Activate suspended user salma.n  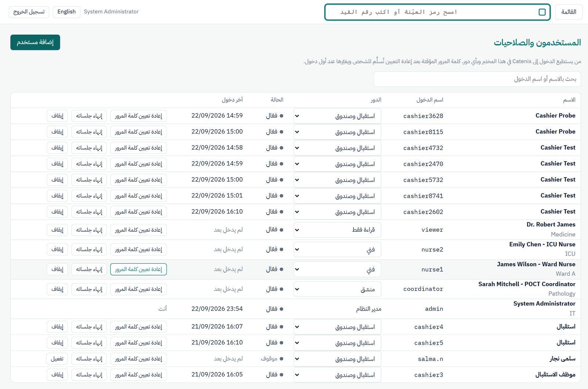pos(57,359)
